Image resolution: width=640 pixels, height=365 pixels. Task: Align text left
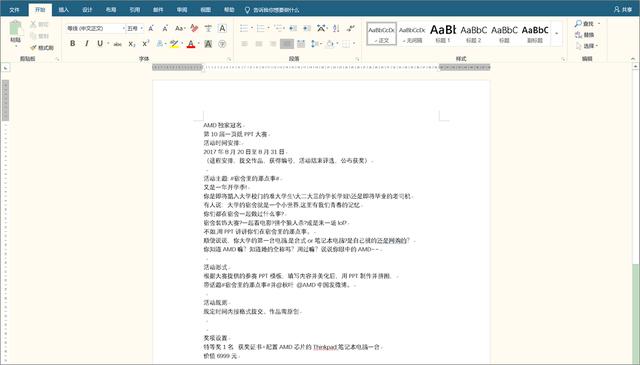pos(244,44)
